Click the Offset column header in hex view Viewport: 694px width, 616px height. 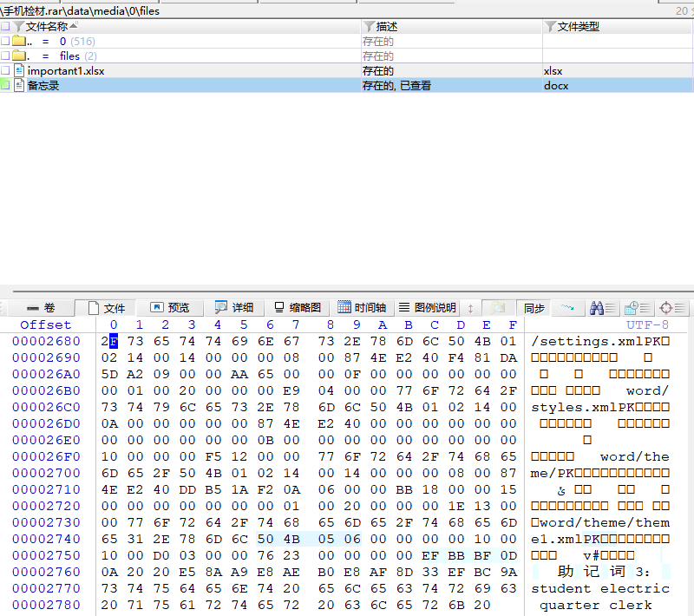tap(46, 324)
